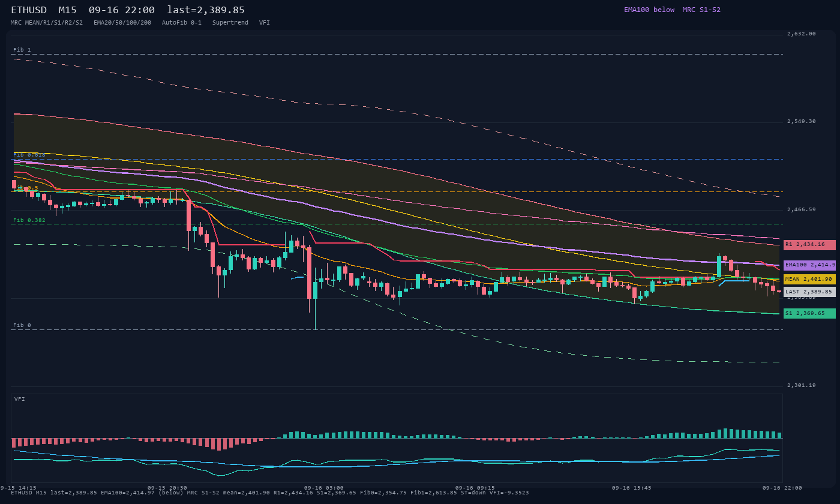Select the EMA20/50/100/200 legend entry
This screenshot has width=840, height=504.
(122, 23)
